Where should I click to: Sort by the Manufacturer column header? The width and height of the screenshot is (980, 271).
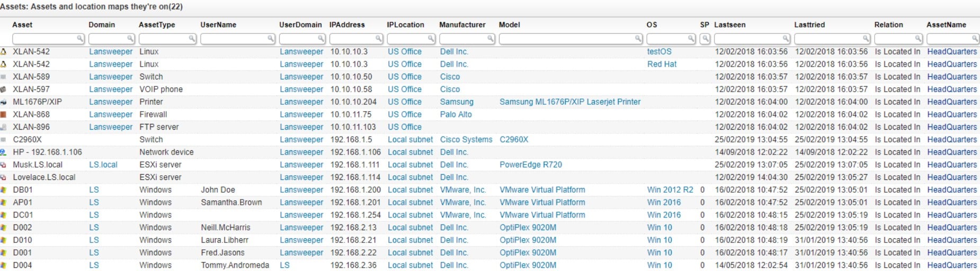click(462, 25)
